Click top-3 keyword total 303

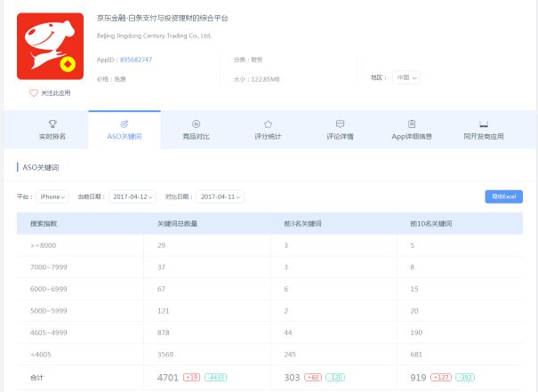(x=292, y=378)
